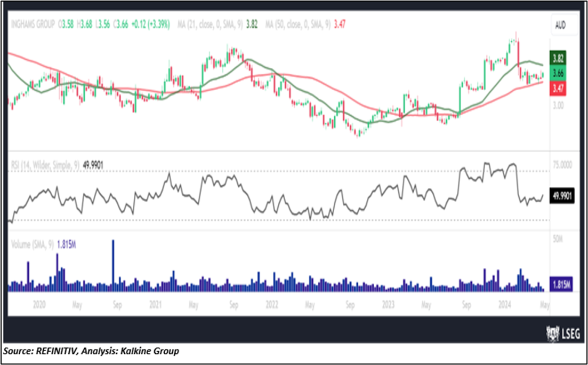Select the high value H3.68
Screen dimensions: 588x365
(x=84, y=25)
